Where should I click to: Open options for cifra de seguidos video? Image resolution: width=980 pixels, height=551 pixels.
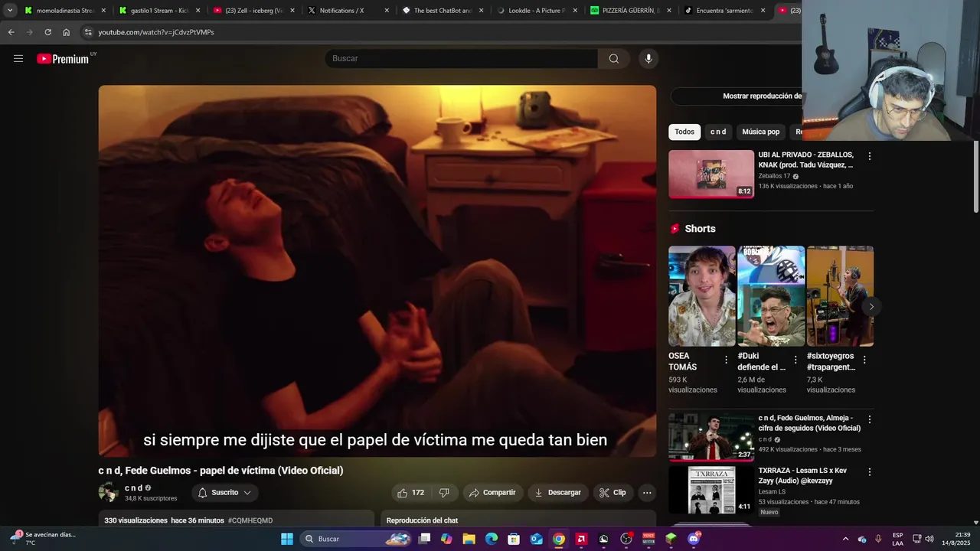(869, 419)
